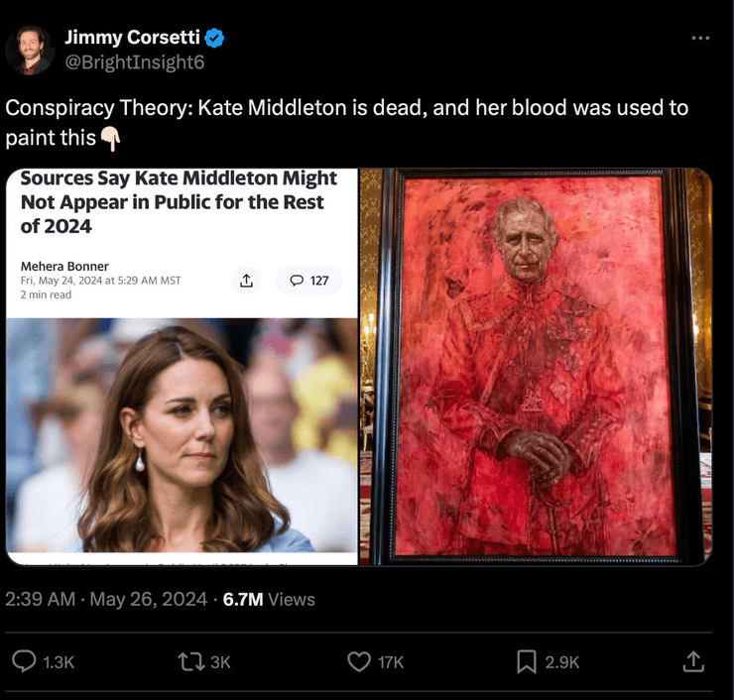Click the Mehera Bonner author name
Viewport: 734px width, 700px height.
(64, 266)
